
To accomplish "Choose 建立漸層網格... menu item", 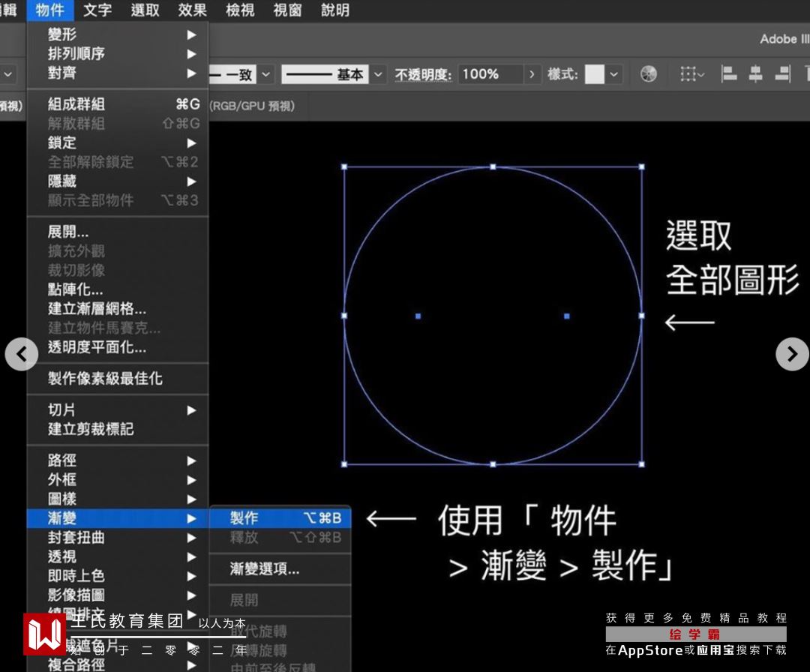I will click(x=118, y=308).
